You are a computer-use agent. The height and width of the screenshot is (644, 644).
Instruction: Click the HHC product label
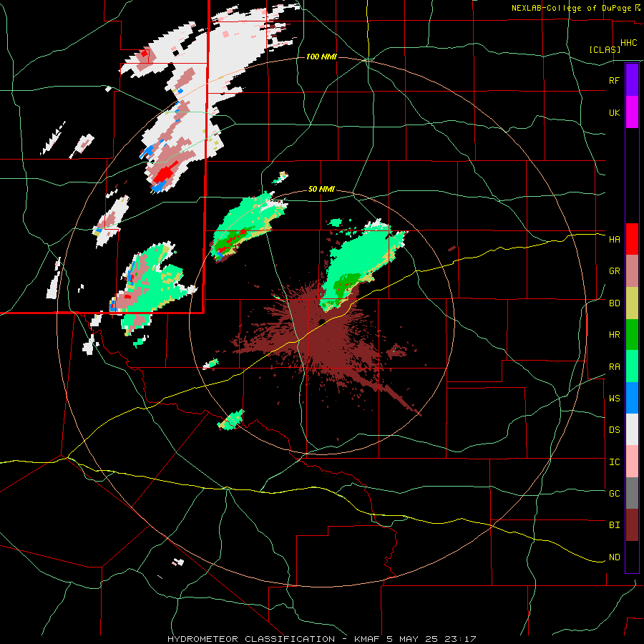628,43
